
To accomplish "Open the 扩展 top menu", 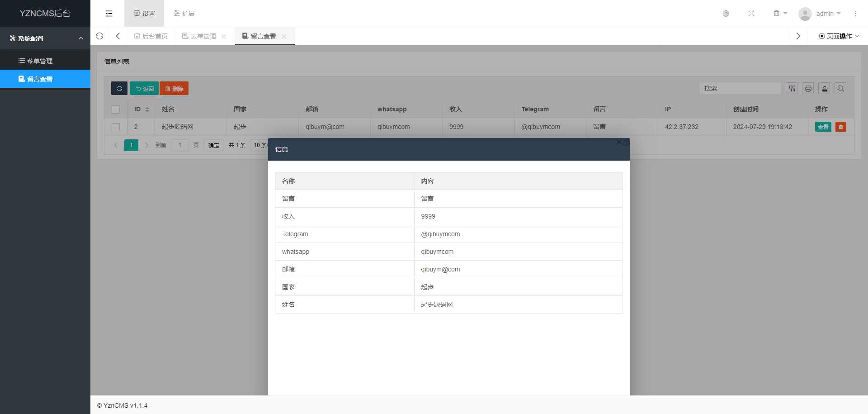I will [184, 14].
